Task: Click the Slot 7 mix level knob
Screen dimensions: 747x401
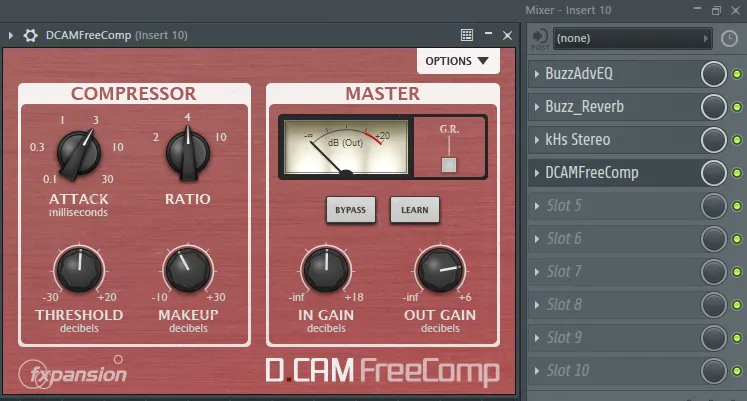Action: (x=713, y=272)
